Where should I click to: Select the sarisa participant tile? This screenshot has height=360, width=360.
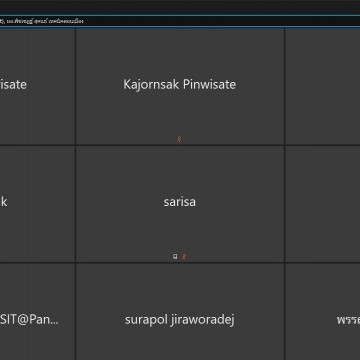pos(180,204)
